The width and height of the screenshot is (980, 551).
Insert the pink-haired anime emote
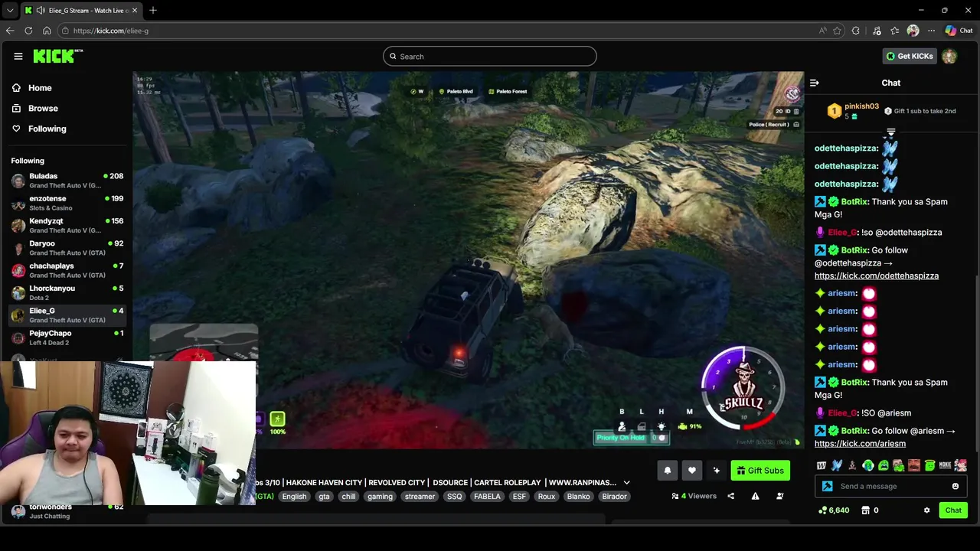point(960,465)
